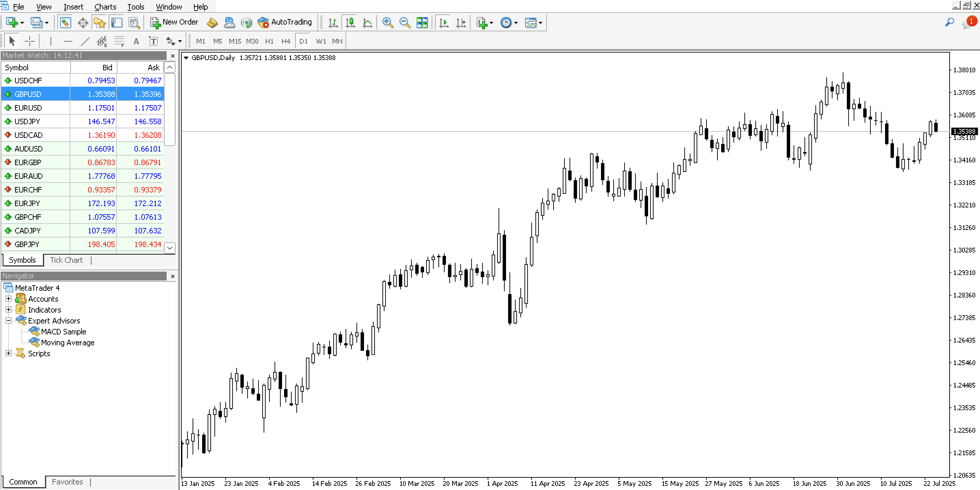Open the Tools menu

pos(136,6)
